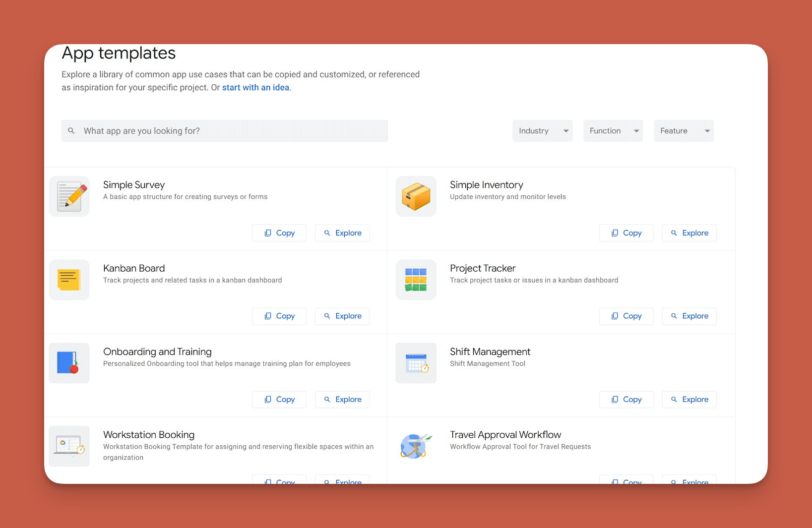The image size is (812, 528).
Task: Click the Simple Inventory box icon
Action: 416,196
